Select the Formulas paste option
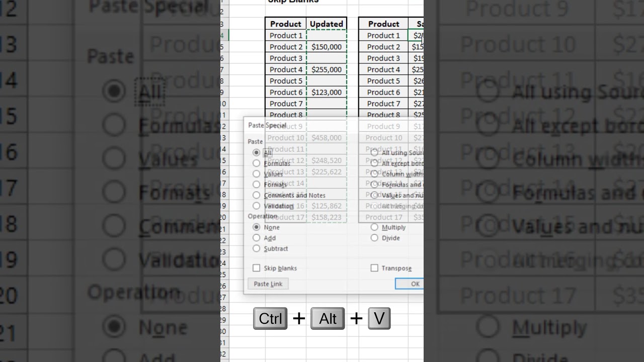This screenshot has height=362, width=644. point(257,163)
